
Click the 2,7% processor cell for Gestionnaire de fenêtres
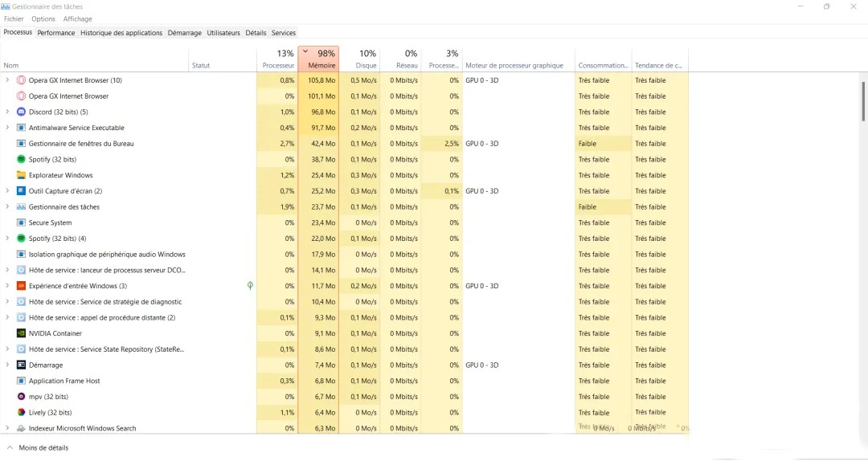click(277, 143)
